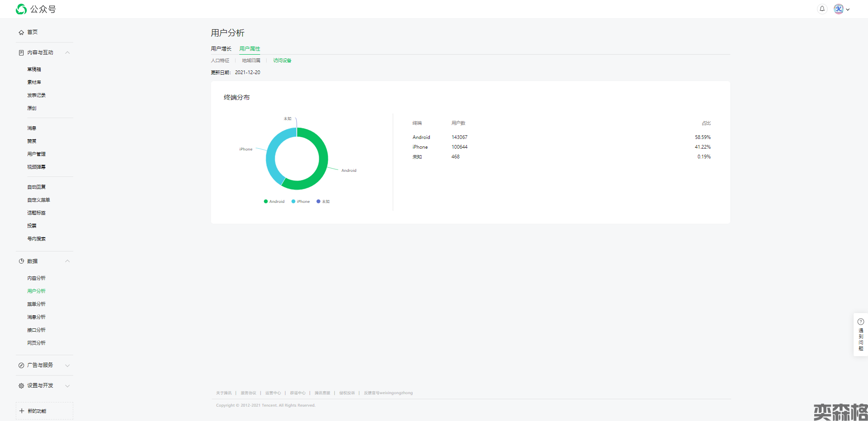This screenshot has width=868, height=421.
Task: Open 内容分析 under the 数据 section
Action: (36, 278)
